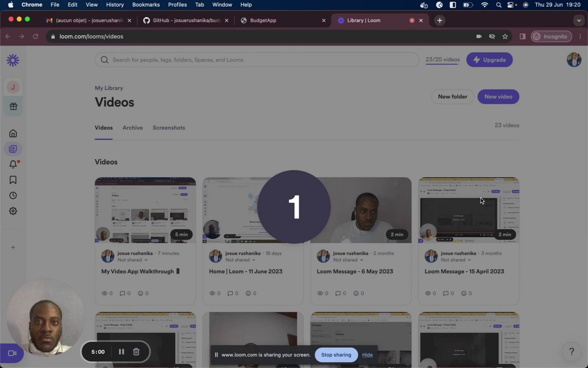Click the title Loom Message - 6 May 2023
The height and width of the screenshot is (368, 588).
coord(355,271)
